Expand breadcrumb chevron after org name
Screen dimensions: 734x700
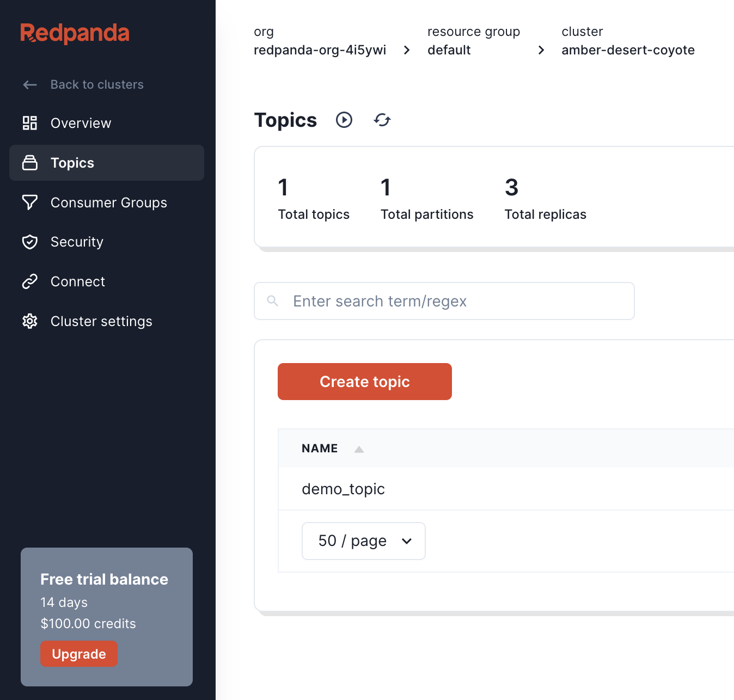click(407, 50)
